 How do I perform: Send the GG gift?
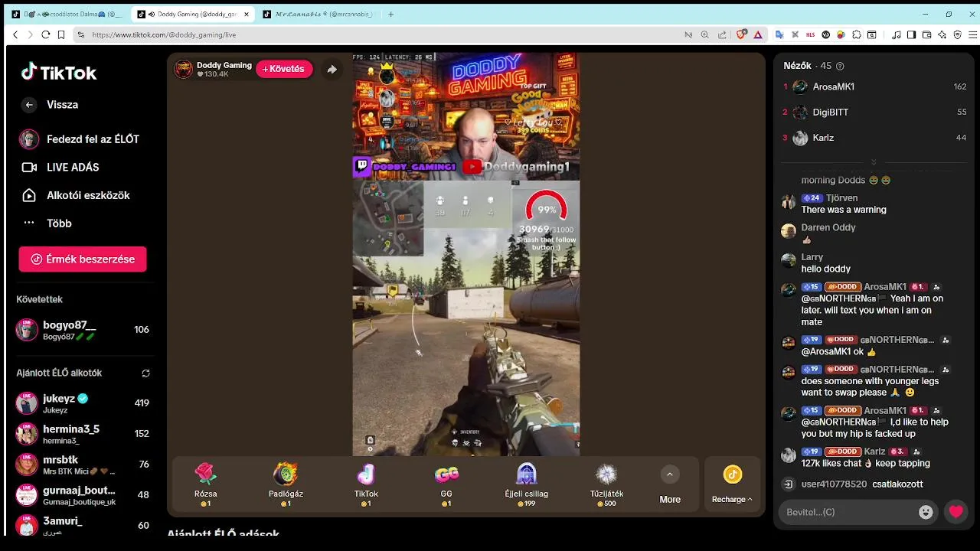click(446, 484)
